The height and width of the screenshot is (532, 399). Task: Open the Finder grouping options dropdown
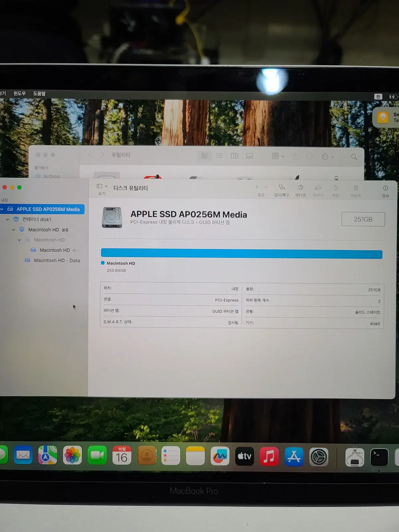coord(278,156)
